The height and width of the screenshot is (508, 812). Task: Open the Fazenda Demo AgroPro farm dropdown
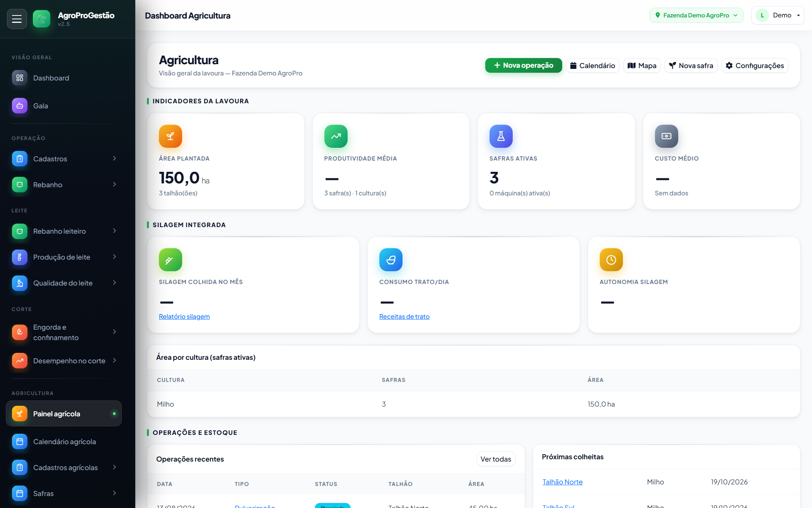pos(696,15)
